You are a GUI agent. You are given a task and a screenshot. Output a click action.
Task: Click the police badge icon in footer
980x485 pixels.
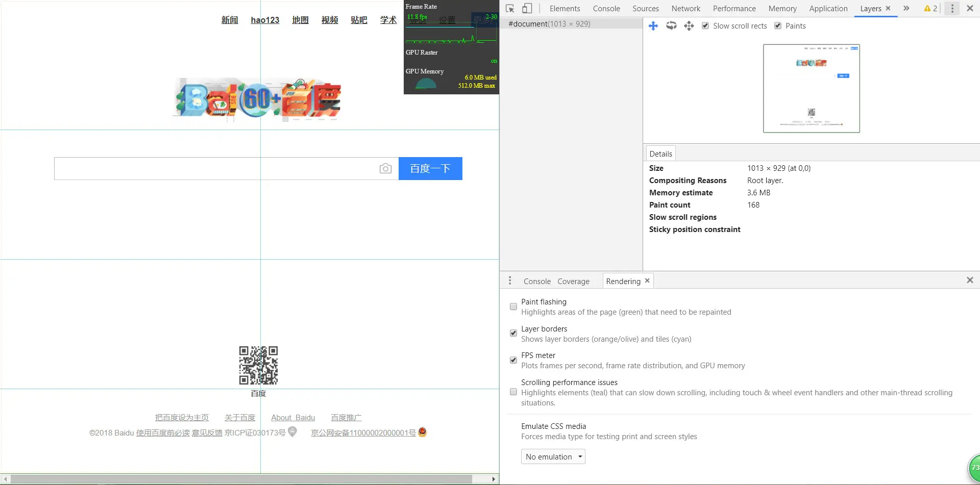pos(422,432)
